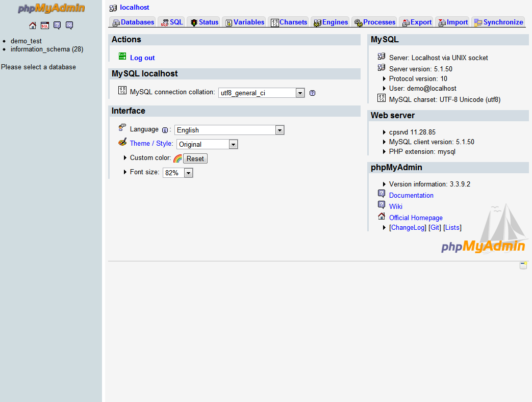The image size is (532, 402).
Task: Switch to the SQL tab
Action: (172, 22)
